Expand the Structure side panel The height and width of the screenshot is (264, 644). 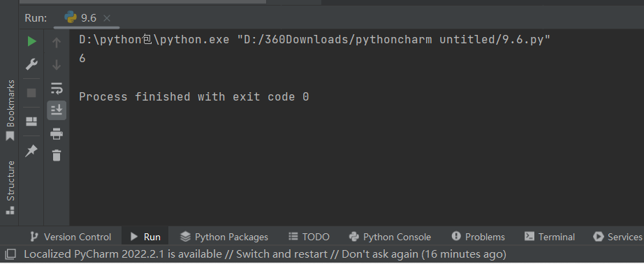point(10,187)
